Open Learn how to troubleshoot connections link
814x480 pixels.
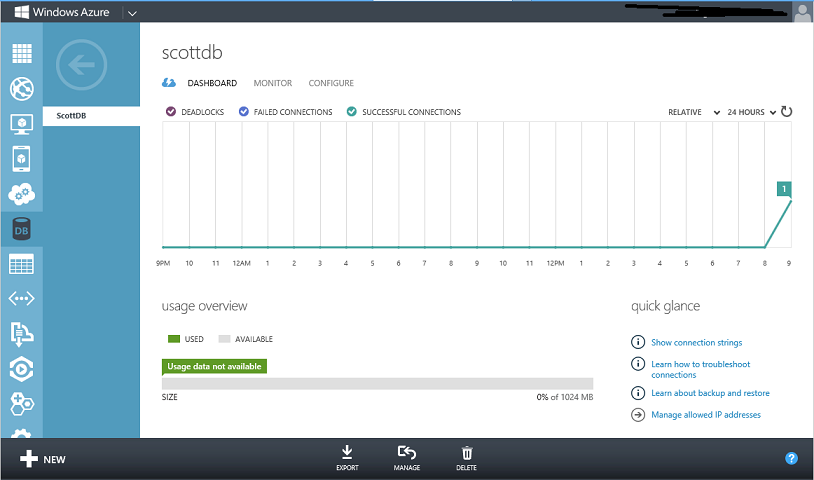[x=701, y=369]
